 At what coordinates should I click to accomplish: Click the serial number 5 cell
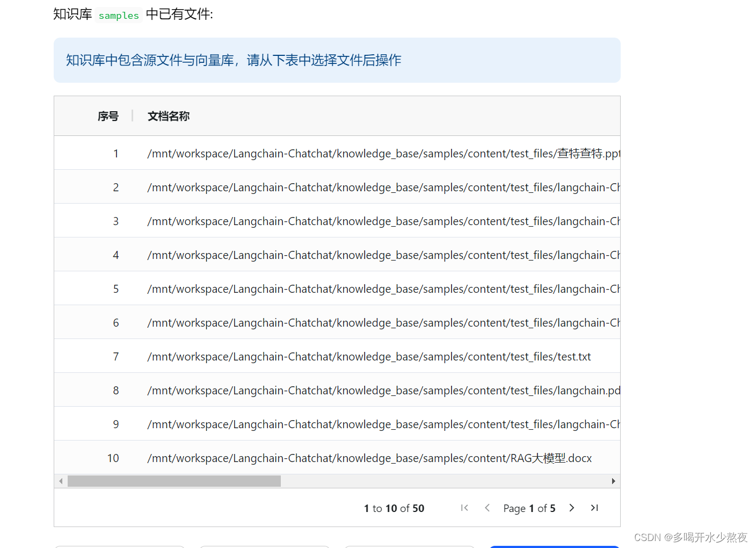click(115, 289)
